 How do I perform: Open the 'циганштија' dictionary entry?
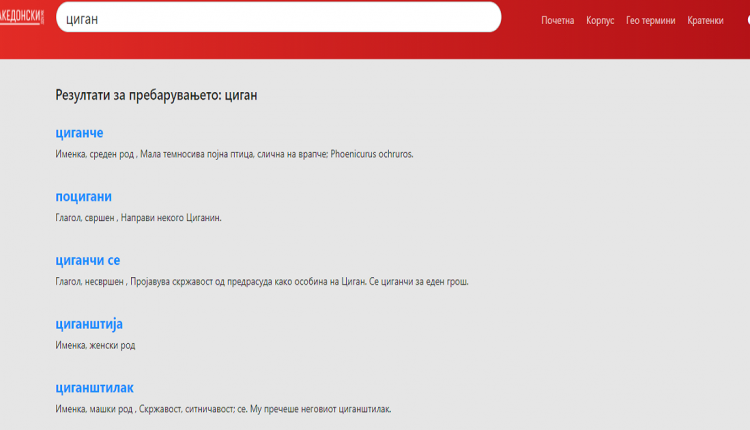(89, 324)
